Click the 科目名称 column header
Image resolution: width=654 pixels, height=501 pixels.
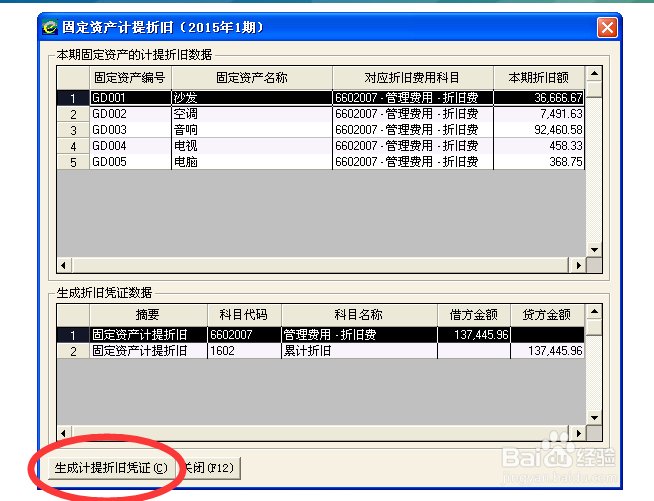(359, 315)
